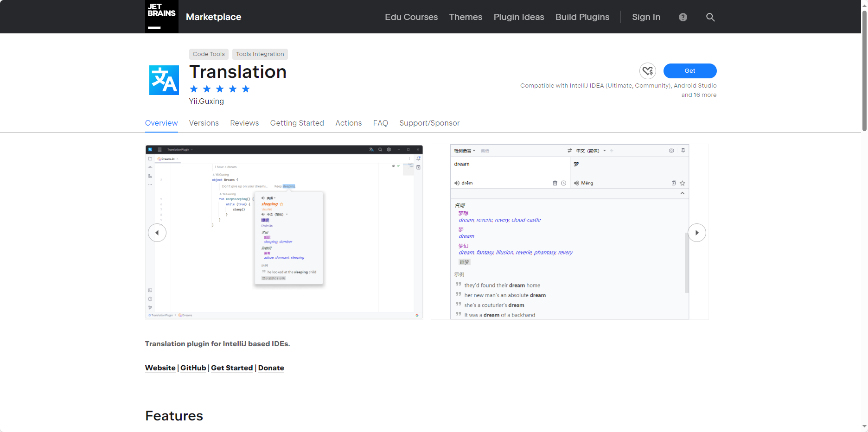
Task: Show previous screenshot with left arrow
Action: tap(157, 233)
